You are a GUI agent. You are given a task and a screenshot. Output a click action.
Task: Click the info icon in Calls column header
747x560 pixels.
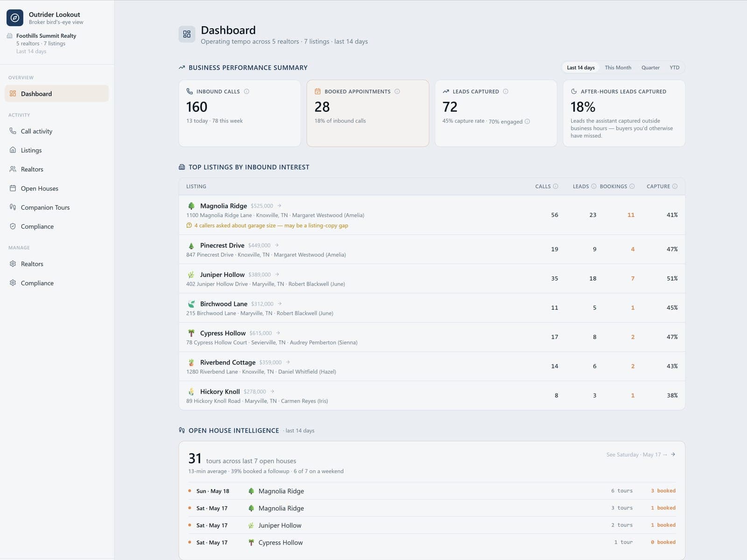[556, 186]
